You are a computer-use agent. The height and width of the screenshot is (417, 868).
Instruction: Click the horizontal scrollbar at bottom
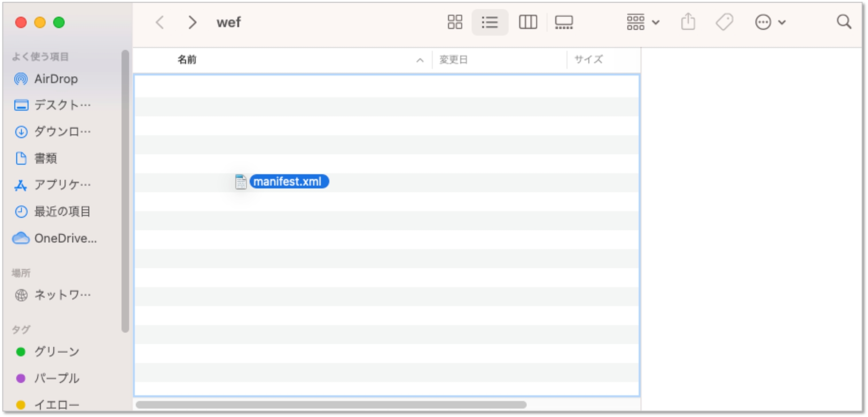[x=331, y=405]
